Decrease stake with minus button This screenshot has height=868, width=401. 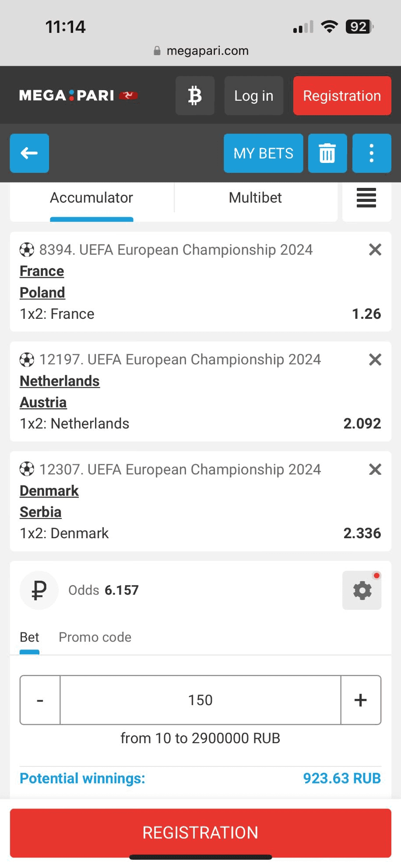[x=40, y=700]
